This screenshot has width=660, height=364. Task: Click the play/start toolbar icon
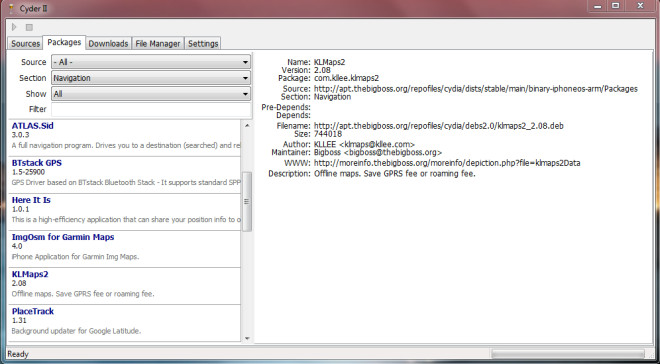(x=14, y=27)
